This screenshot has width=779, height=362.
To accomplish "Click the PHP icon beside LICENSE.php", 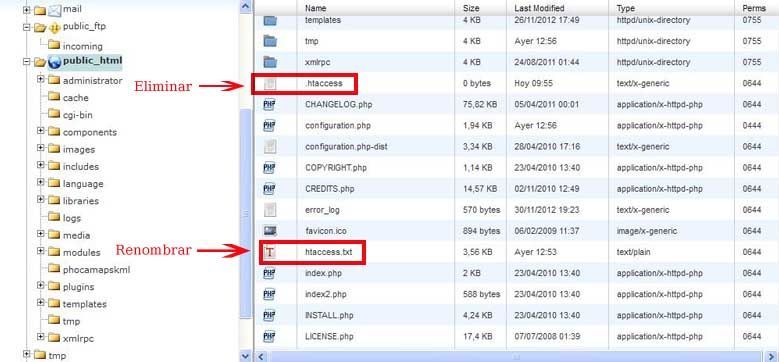I will 269,336.
